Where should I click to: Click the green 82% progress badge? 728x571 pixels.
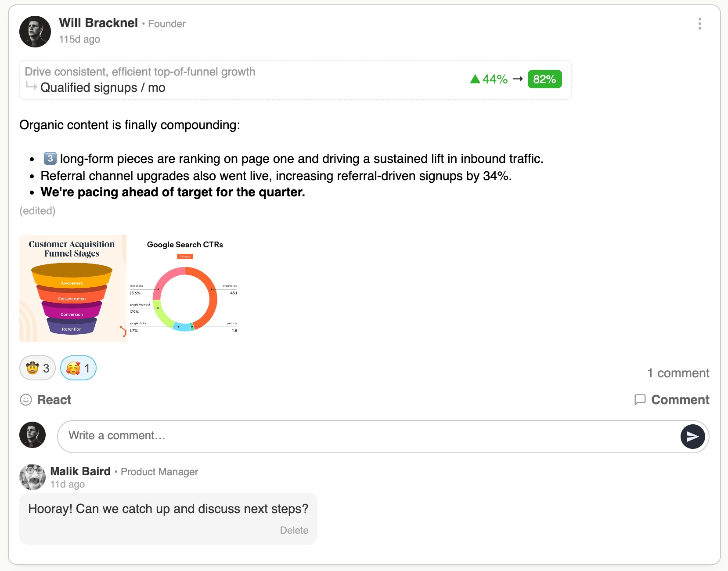544,79
